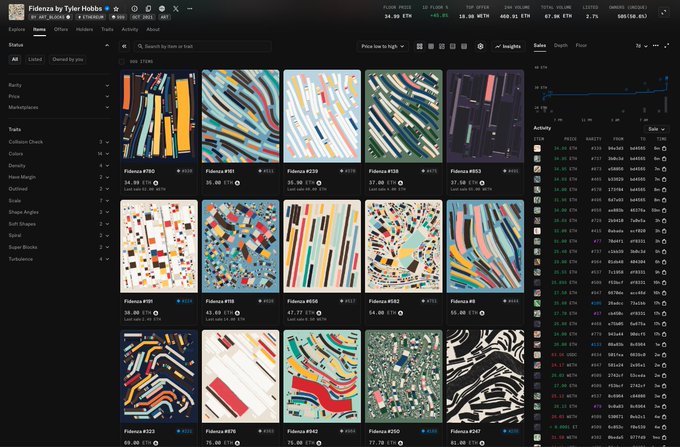Open the Price low to high sort dropdown
The image size is (680, 447).
(x=382, y=46)
